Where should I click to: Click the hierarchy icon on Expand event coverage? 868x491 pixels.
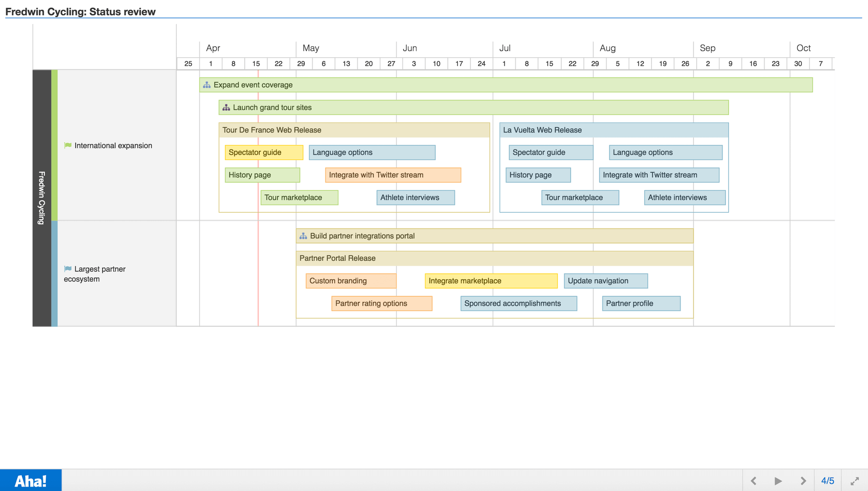click(206, 84)
